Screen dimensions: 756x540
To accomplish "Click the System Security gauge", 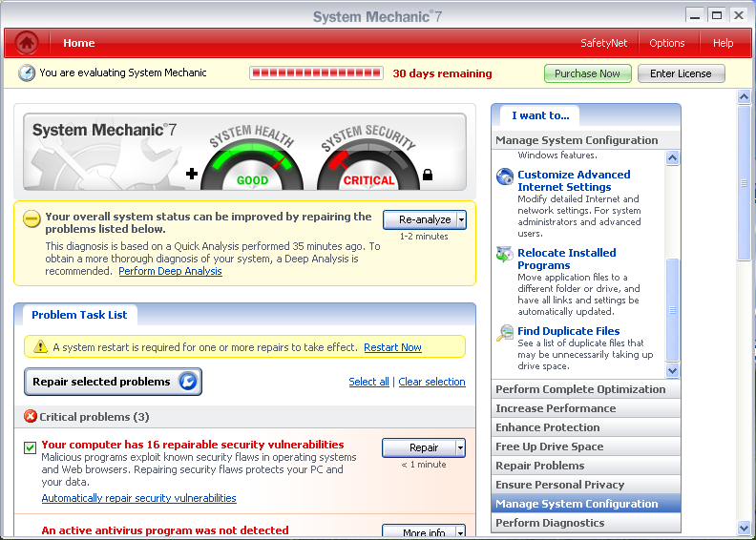I will [368, 160].
